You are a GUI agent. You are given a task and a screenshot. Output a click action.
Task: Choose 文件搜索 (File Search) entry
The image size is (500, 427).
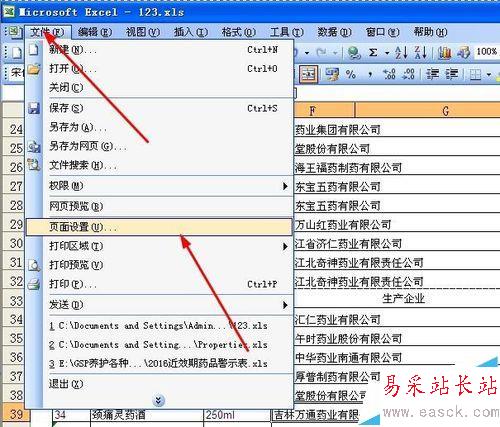click(159, 165)
